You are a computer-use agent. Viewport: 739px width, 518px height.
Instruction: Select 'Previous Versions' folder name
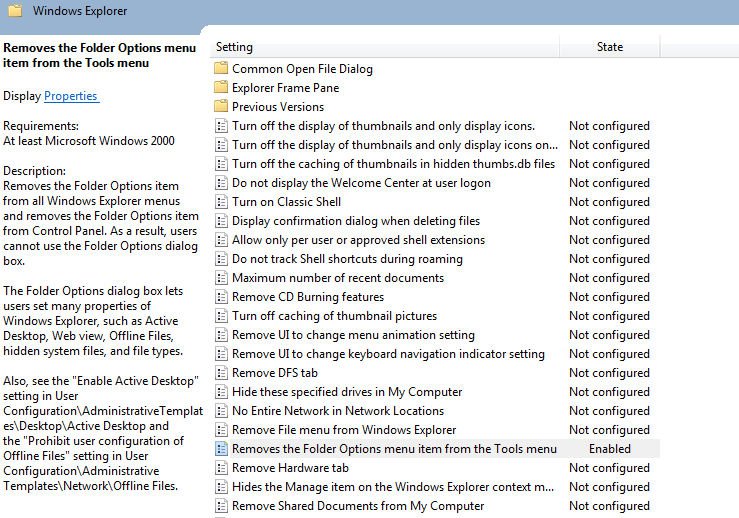(x=278, y=107)
